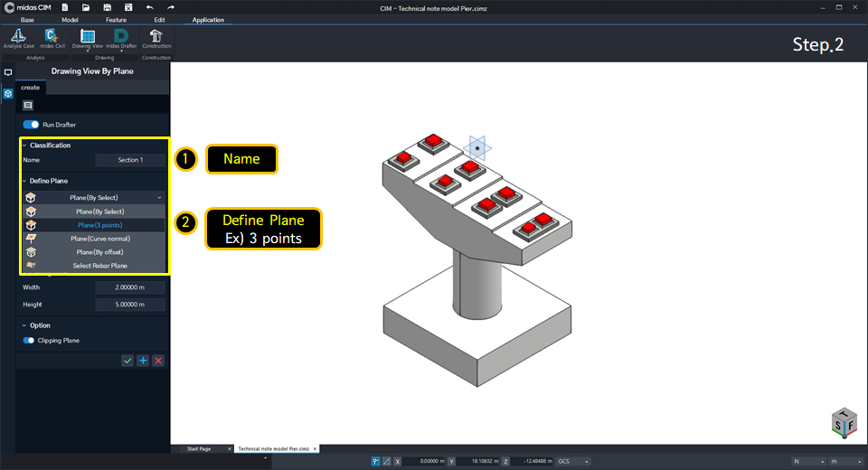Screen dimensions: 868x470
Task: Confirm with the green check button
Action: [127, 361]
